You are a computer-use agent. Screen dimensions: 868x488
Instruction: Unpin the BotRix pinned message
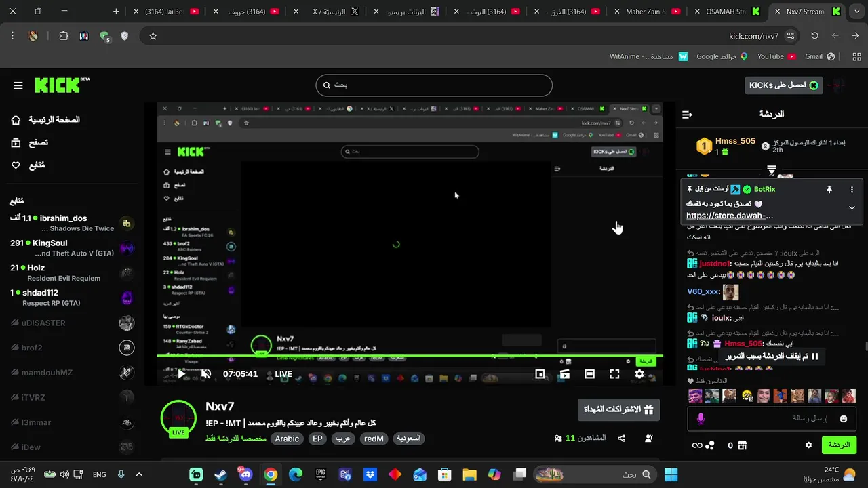tap(829, 190)
